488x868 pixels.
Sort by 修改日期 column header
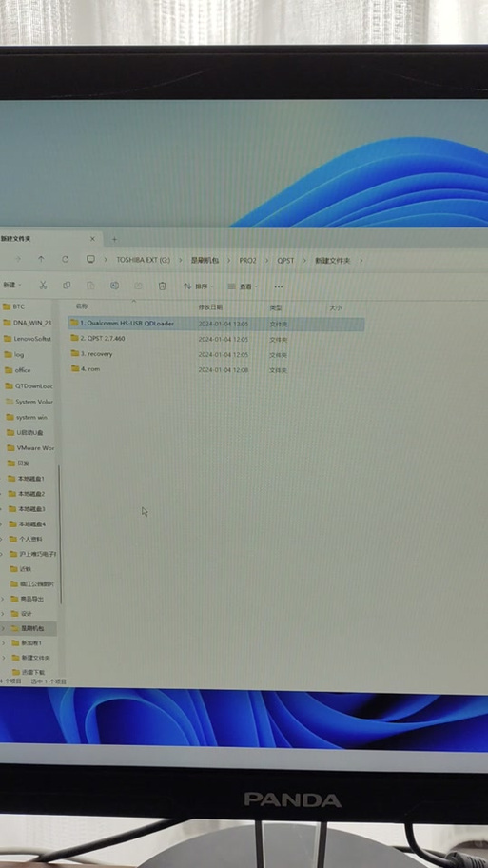click(210, 306)
